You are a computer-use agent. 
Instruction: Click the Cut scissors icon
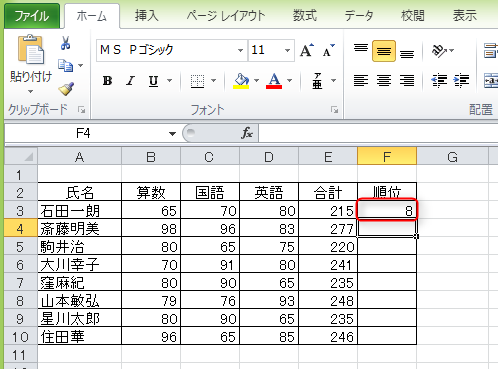tap(65, 43)
